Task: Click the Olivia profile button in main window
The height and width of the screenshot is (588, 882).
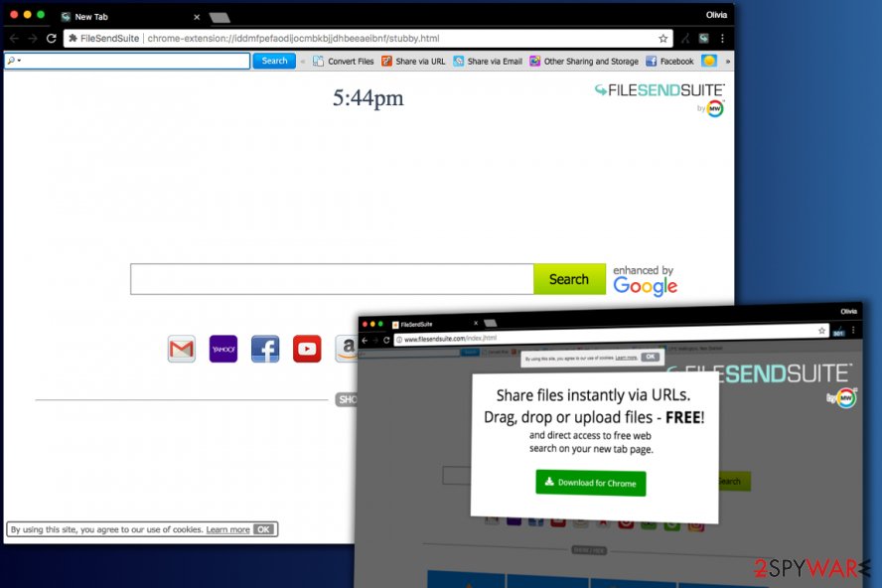Action: pos(717,15)
